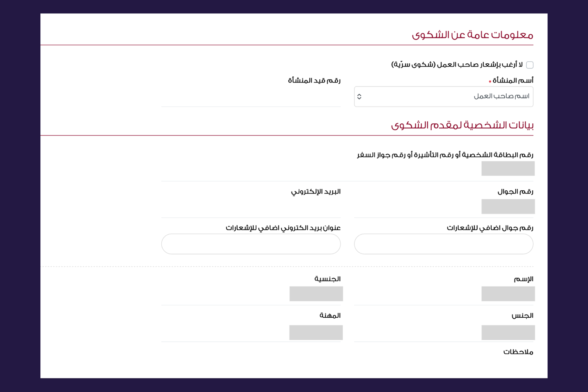The image size is (588, 392).
Task: Click the رقم جوال اضافي للإشعارات label
Action: [490, 228]
